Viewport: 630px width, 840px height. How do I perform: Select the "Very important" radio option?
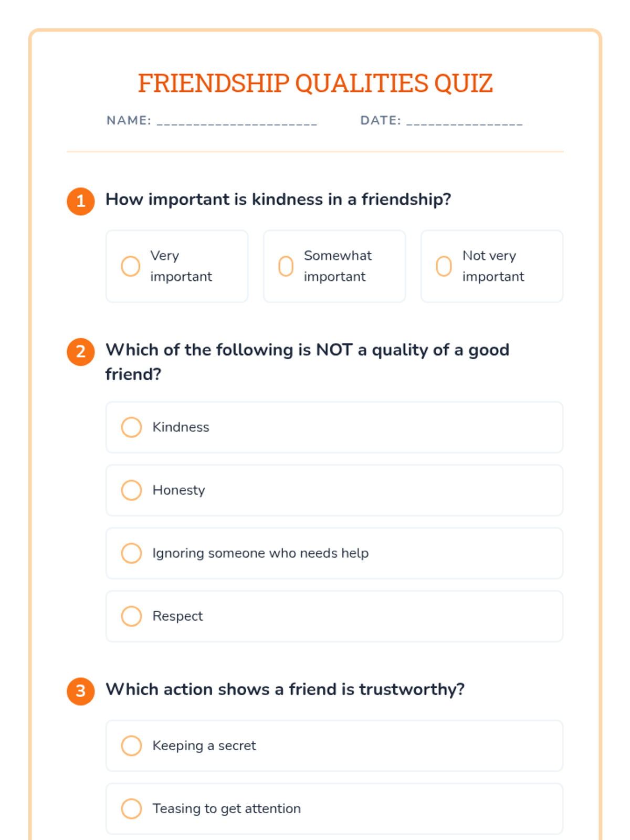coord(131,266)
